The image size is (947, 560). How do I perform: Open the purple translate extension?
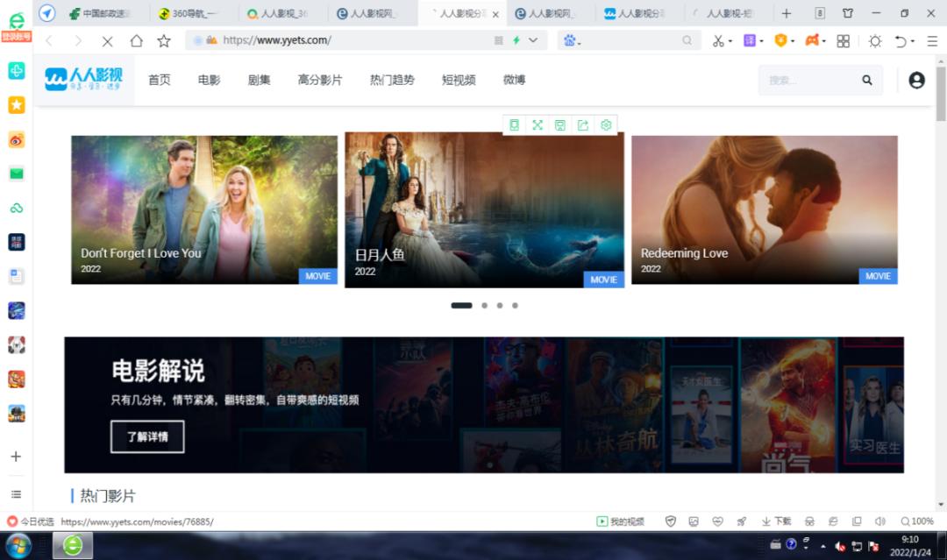[x=750, y=40]
